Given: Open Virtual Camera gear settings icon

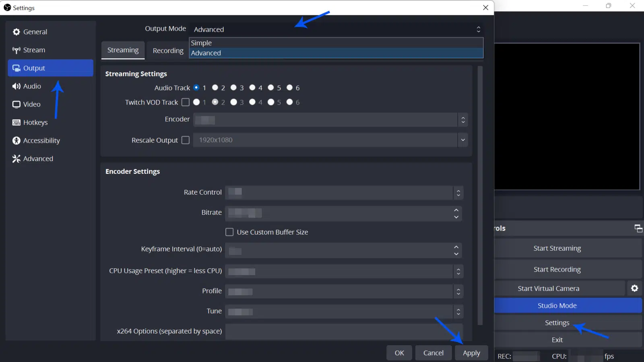Looking at the screenshot, I should click(x=634, y=288).
